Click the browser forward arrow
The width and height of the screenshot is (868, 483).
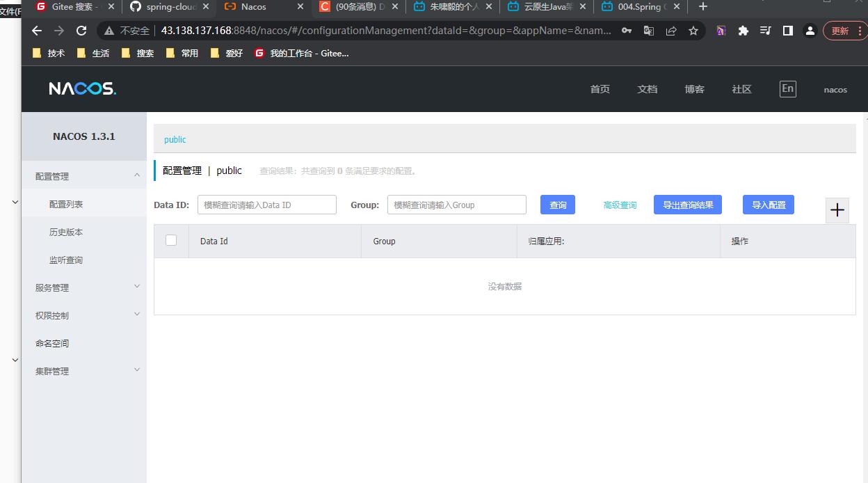(59, 31)
